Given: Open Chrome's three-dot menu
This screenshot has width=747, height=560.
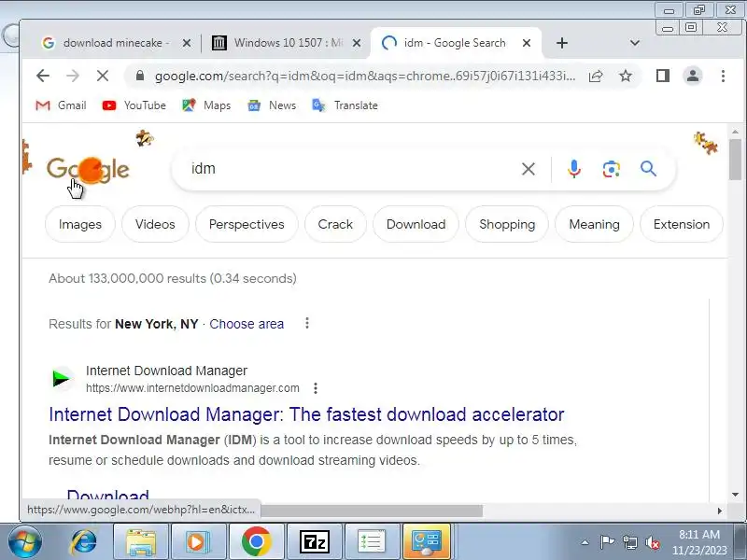Looking at the screenshot, I should 723,76.
